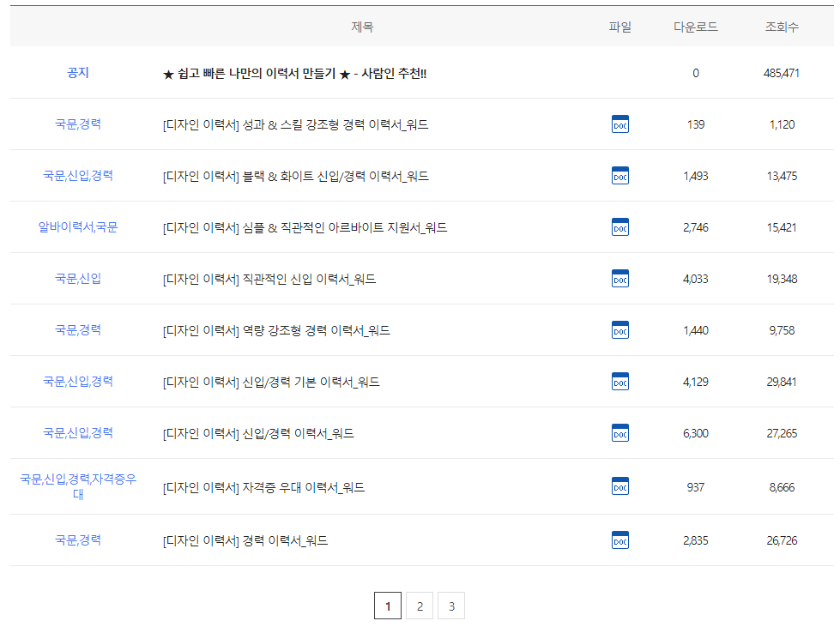
Task: Open 심플 & 직관적인 아르바이트 지원서_워드
Action: tap(305, 227)
